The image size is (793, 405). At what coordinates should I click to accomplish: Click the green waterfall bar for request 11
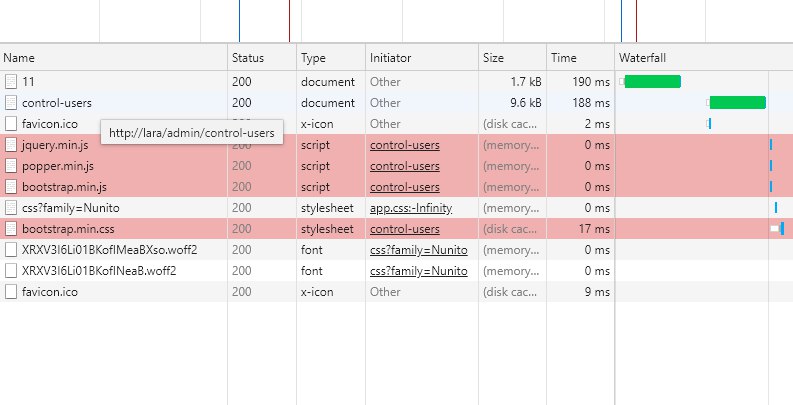(652, 81)
